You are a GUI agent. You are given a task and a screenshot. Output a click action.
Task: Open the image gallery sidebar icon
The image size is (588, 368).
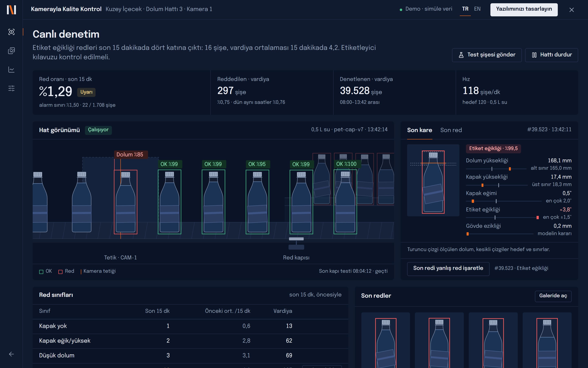click(x=11, y=51)
